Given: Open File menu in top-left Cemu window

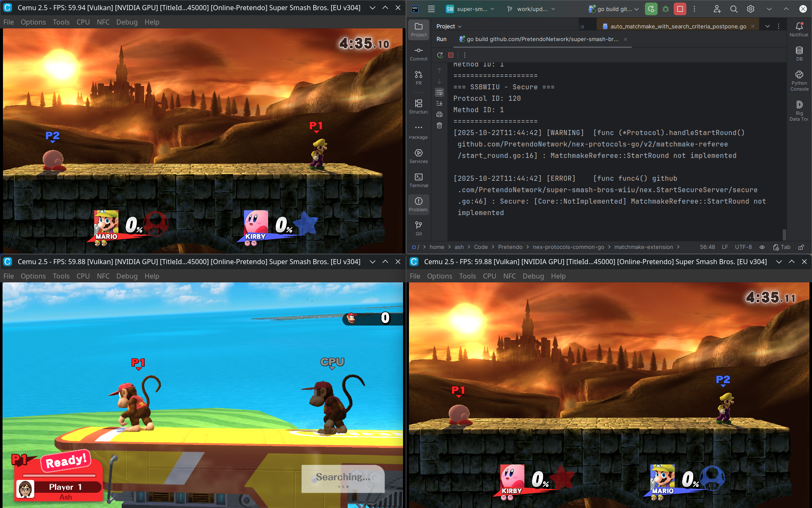Looking at the screenshot, I should click(8, 22).
